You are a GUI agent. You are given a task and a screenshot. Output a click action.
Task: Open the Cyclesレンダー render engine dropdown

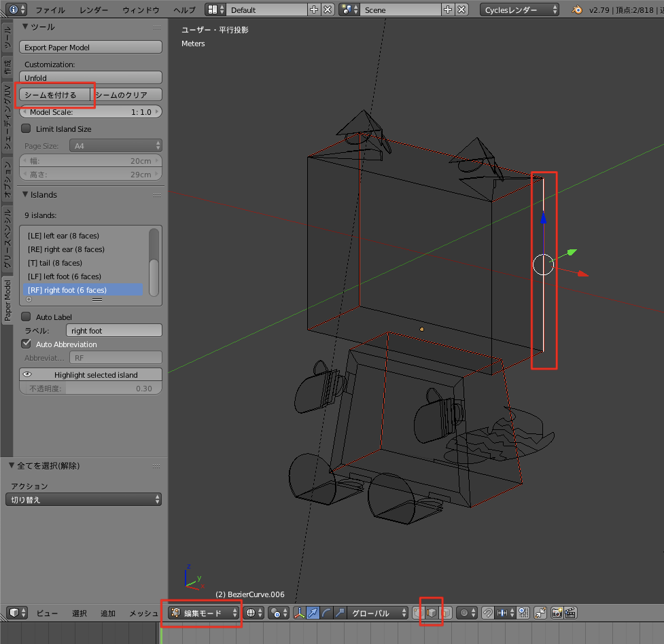click(519, 10)
